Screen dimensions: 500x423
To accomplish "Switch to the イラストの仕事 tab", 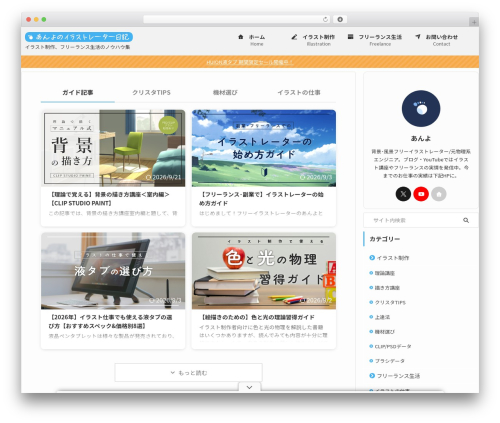I will [299, 92].
